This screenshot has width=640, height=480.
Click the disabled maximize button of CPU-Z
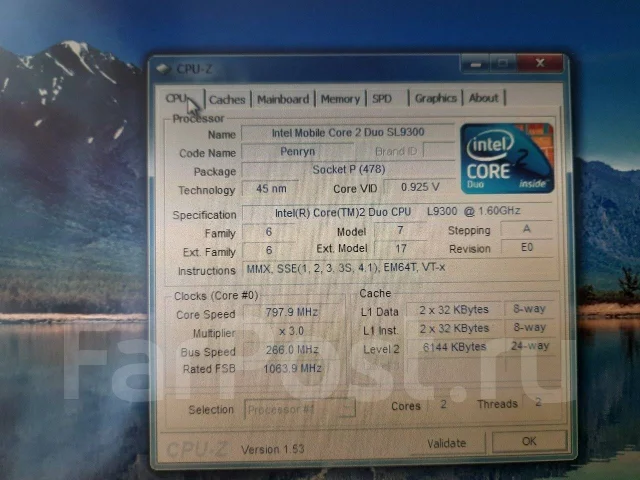coord(503,64)
